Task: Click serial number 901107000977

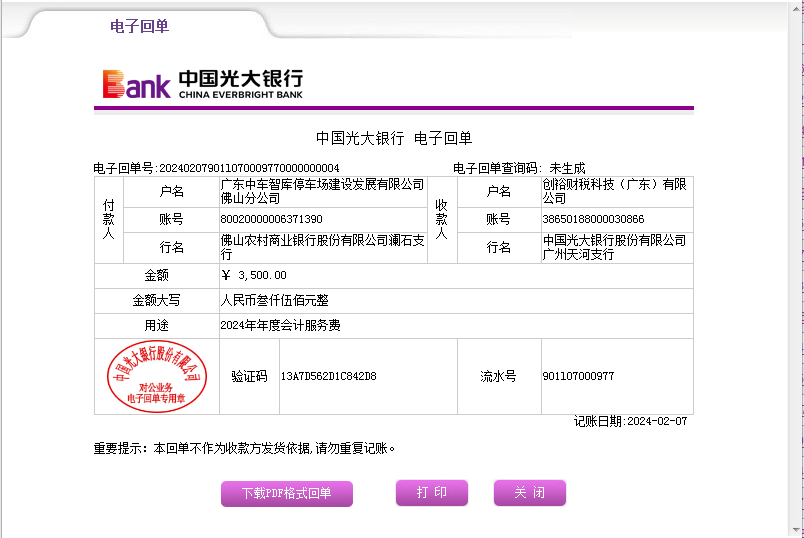Action: coord(578,376)
